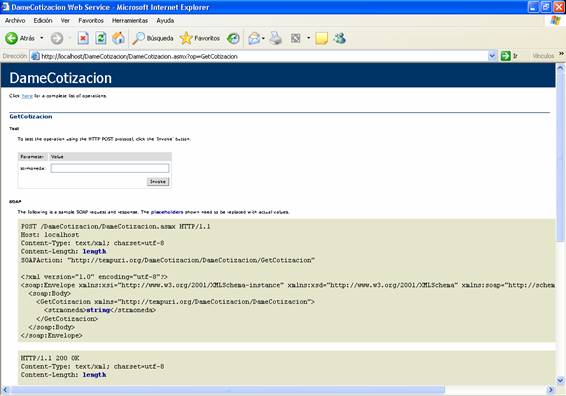Click the placeholders link in SOAP text
Image resolution: width=566 pixels, height=396 pixels.
click(167, 212)
